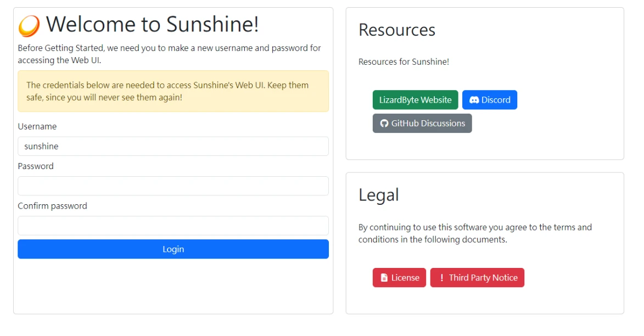This screenshot has height=336, width=644.
Task: Click the Third Party Notice exclamation icon
Action: [x=442, y=278]
